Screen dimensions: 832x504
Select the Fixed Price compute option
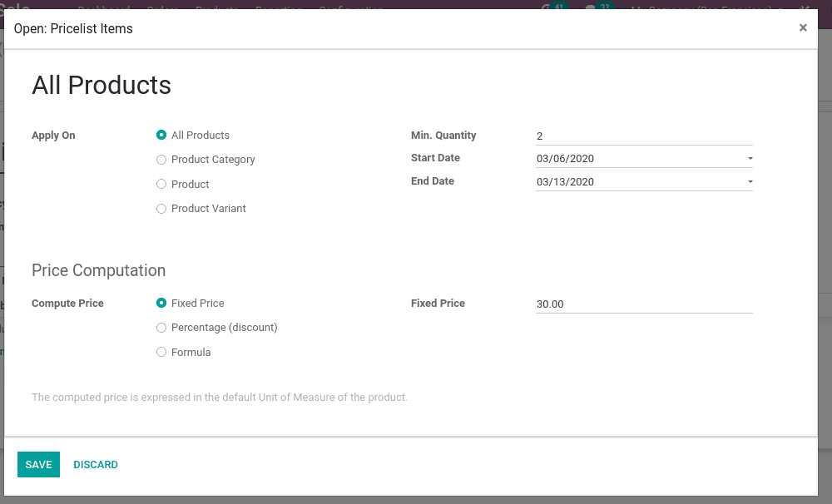pyautogui.click(x=161, y=303)
